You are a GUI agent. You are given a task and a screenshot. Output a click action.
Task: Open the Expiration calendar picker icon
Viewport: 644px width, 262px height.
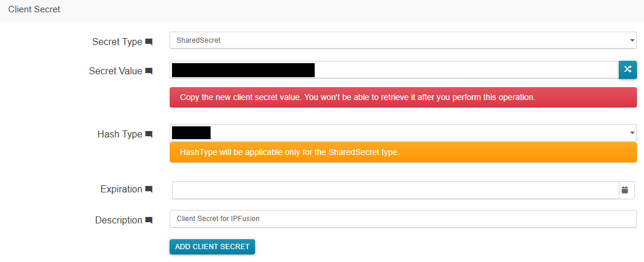[625, 189]
